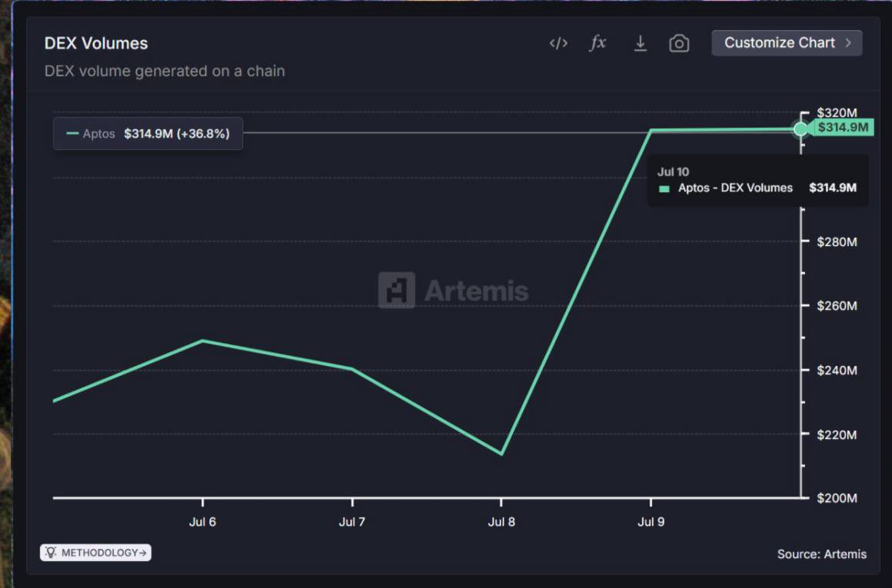Click the DEX Volumes title

click(x=96, y=43)
